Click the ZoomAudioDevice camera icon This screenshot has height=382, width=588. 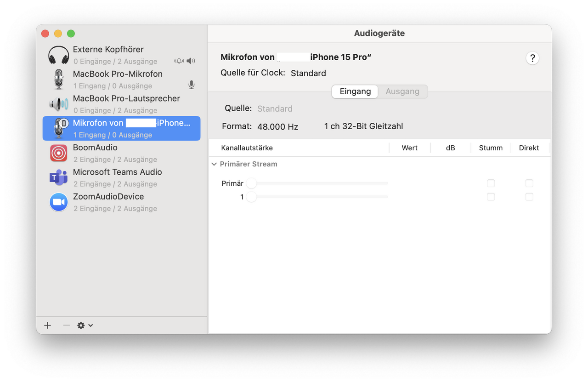point(59,202)
